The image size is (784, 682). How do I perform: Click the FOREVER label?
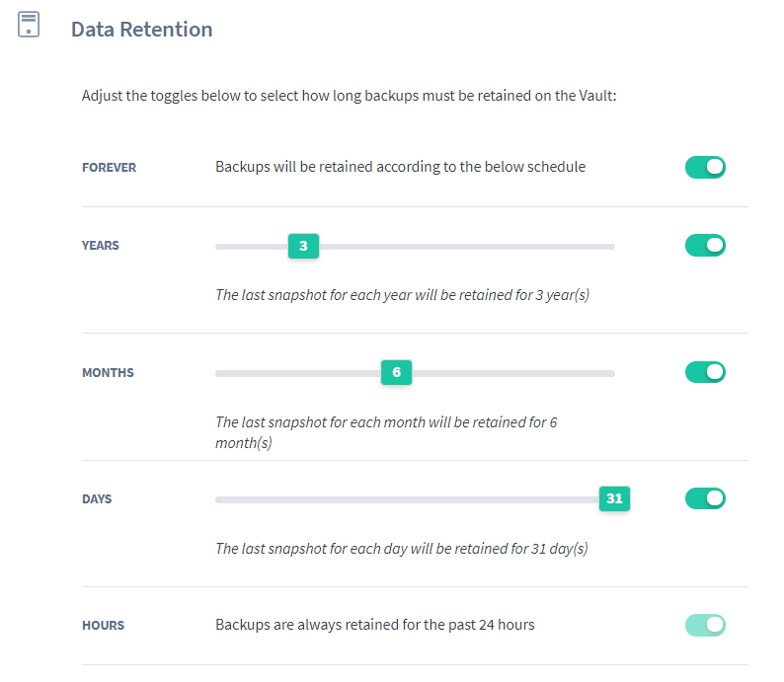109,168
